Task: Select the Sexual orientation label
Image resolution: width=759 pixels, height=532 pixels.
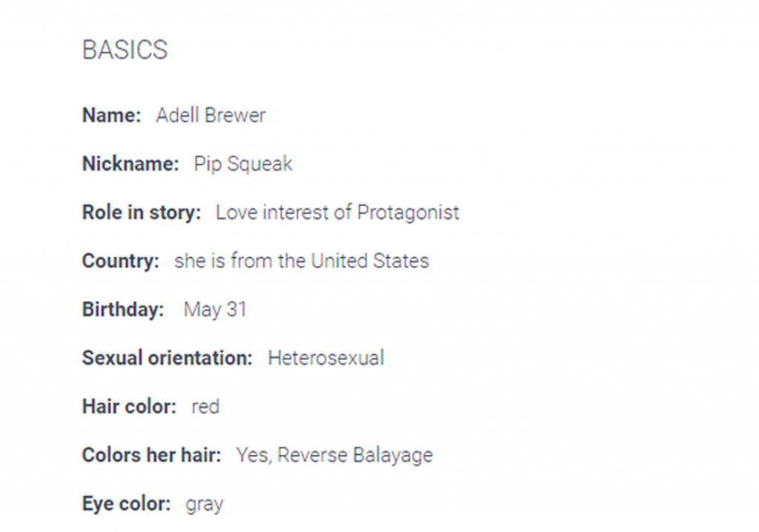Action: pyautogui.click(x=168, y=358)
